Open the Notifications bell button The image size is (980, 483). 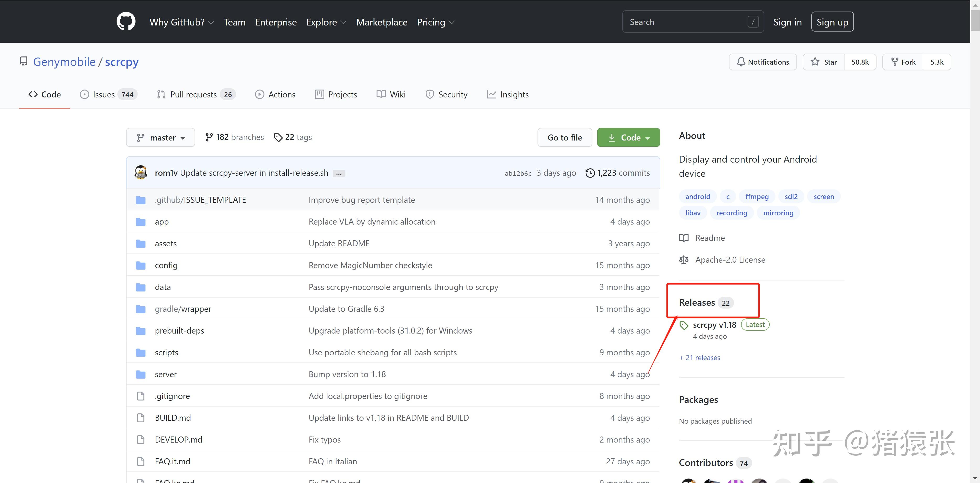point(763,62)
